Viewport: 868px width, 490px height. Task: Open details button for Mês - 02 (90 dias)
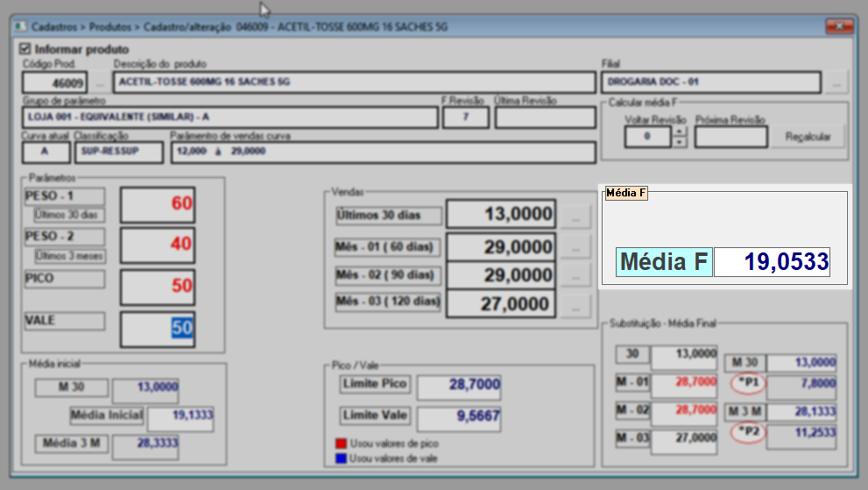[575, 275]
